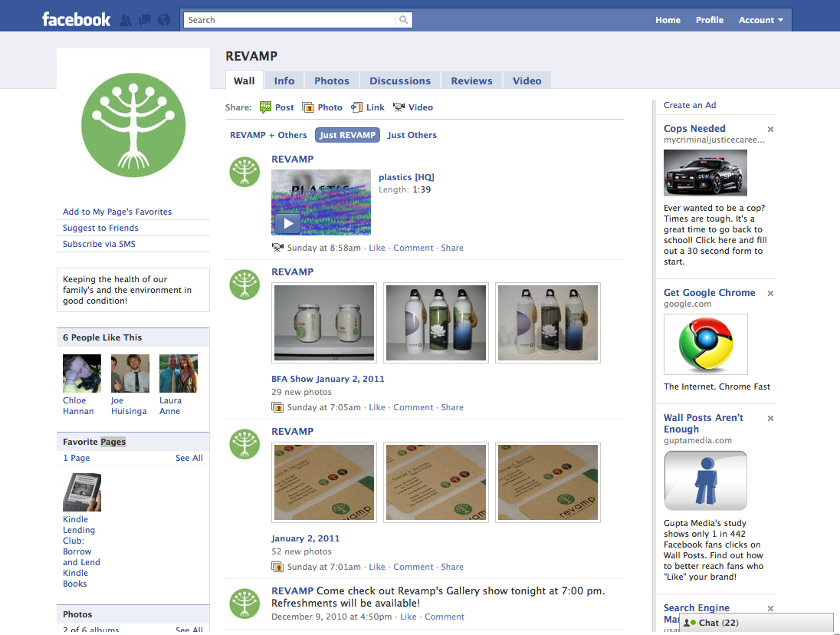840x635 pixels.
Task: Open the January 2, 2011 album link
Action: [305, 538]
